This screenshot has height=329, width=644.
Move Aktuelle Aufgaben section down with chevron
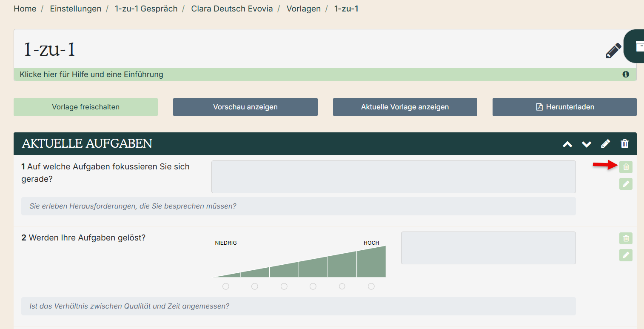(587, 144)
